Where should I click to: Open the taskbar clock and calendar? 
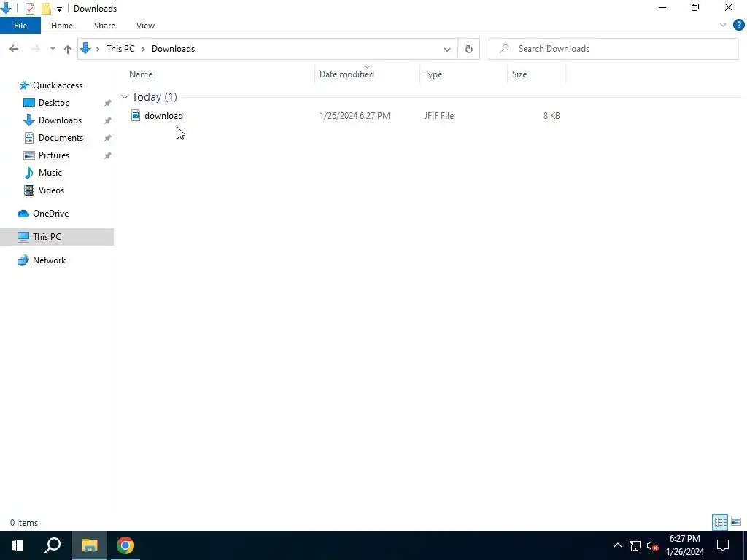685,545
